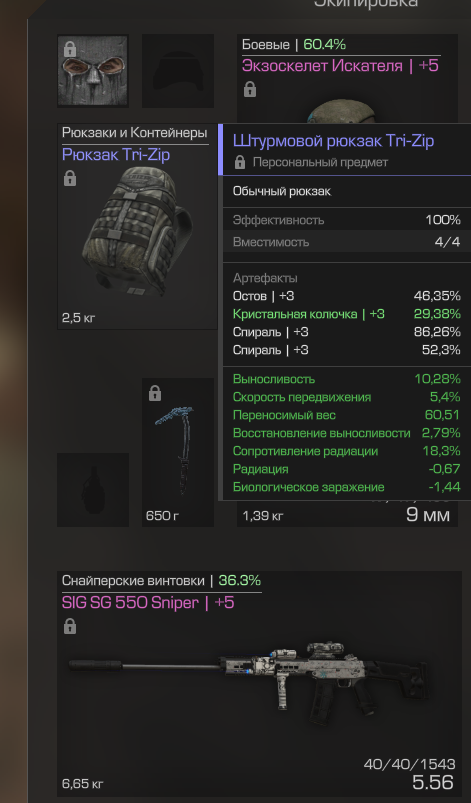Click lock icon beside Персональный предмет
Screen dimensions: 471x803
(240, 162)
